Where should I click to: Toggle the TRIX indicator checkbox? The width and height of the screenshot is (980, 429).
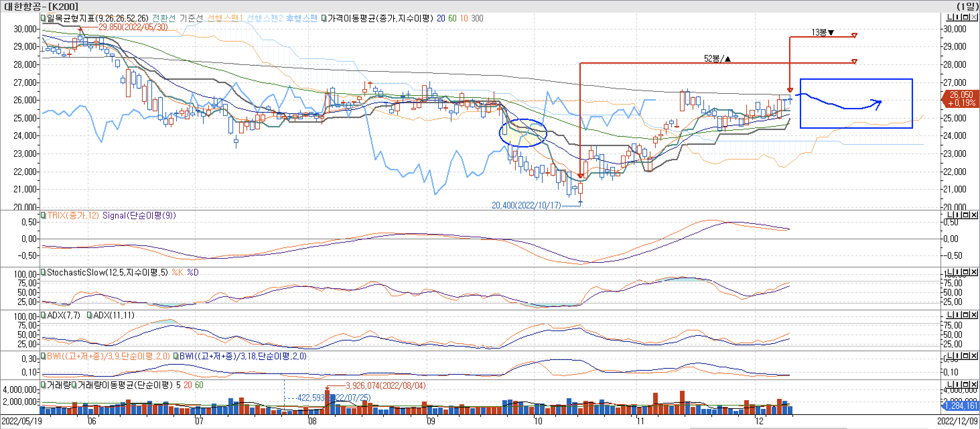43,216
